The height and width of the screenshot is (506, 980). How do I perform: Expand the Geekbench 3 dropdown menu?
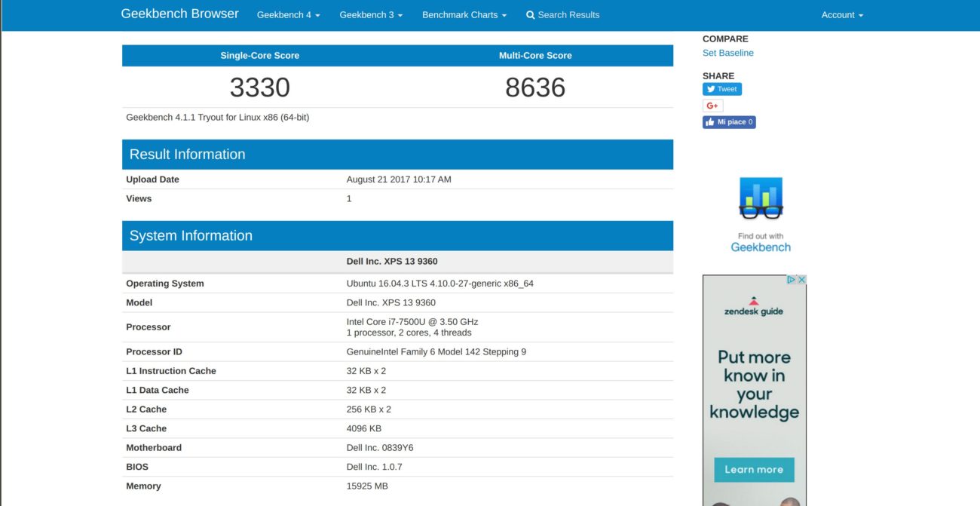coord(371,15)
